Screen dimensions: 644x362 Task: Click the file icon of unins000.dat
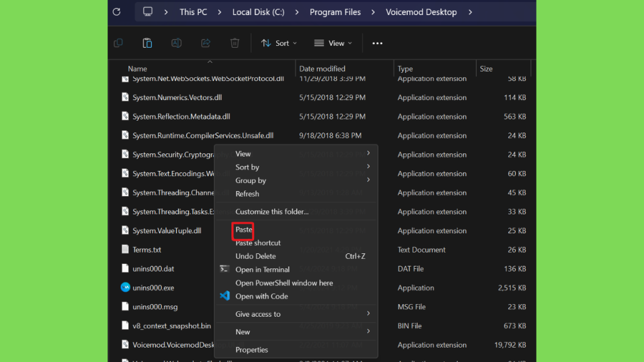click(125, 268)
